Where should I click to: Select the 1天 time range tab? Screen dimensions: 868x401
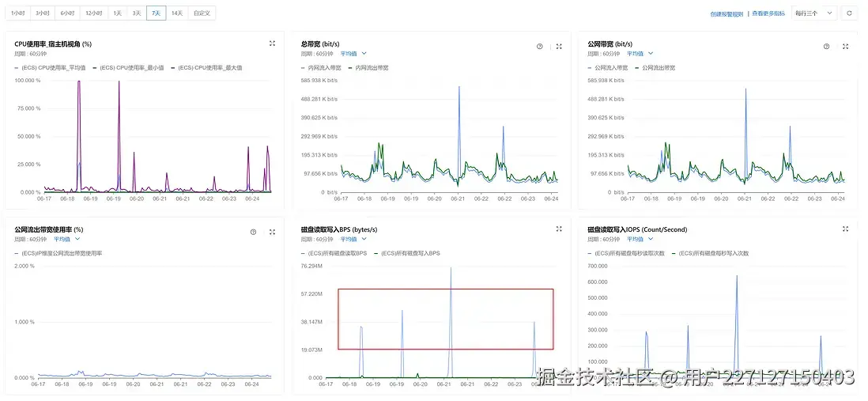coord(117,13)
